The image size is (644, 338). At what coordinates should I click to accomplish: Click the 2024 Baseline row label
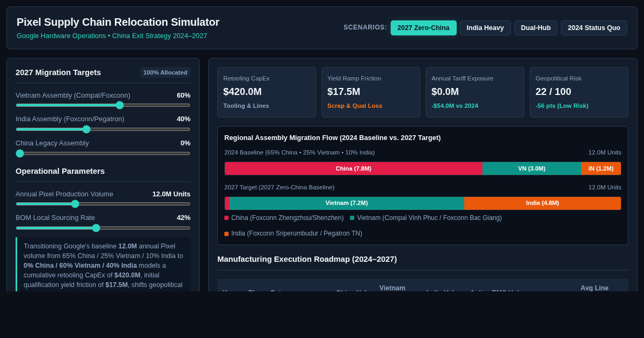click(x=299, y=152)
